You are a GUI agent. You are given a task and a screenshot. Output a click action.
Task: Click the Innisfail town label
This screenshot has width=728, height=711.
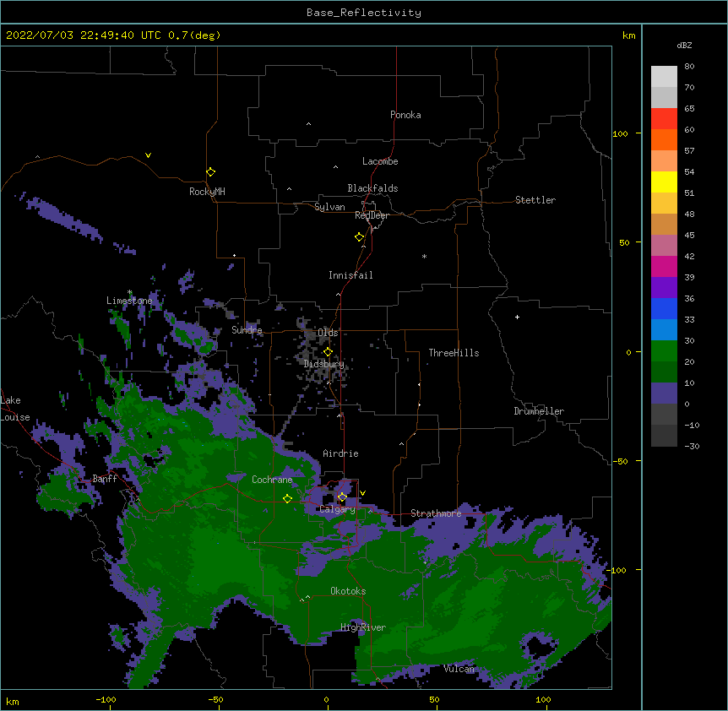pos(350,275)
